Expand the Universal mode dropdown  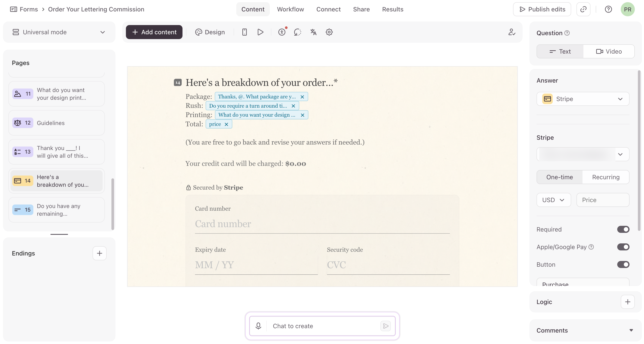(59, 32)
